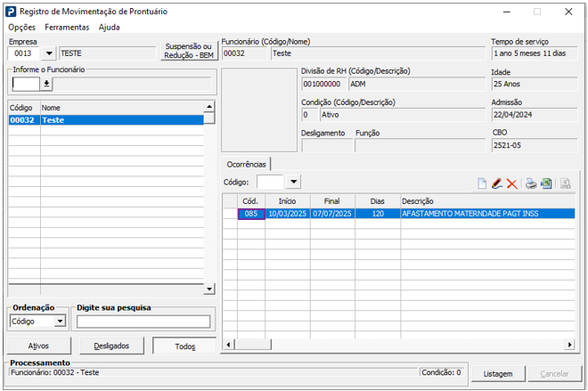Click the edit occurrence pencil icon
Viewport: 588px width, 391px height.
497,183
